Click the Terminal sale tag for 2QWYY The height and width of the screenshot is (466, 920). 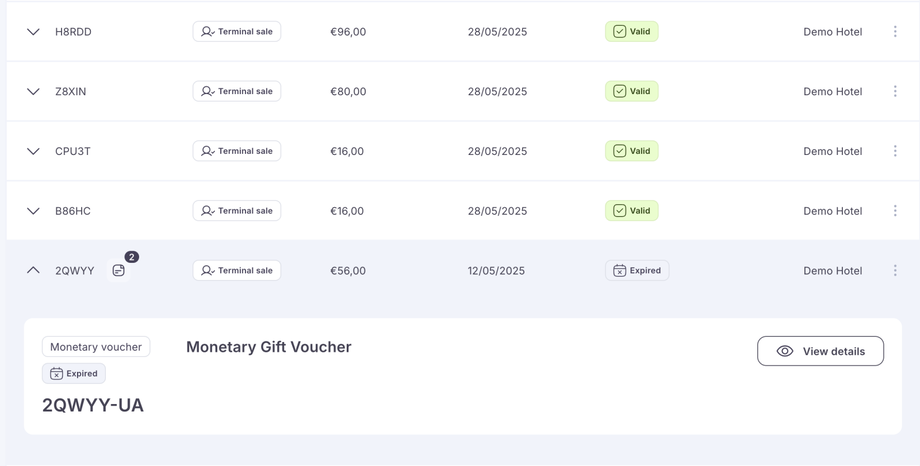[x=237, y=271]
